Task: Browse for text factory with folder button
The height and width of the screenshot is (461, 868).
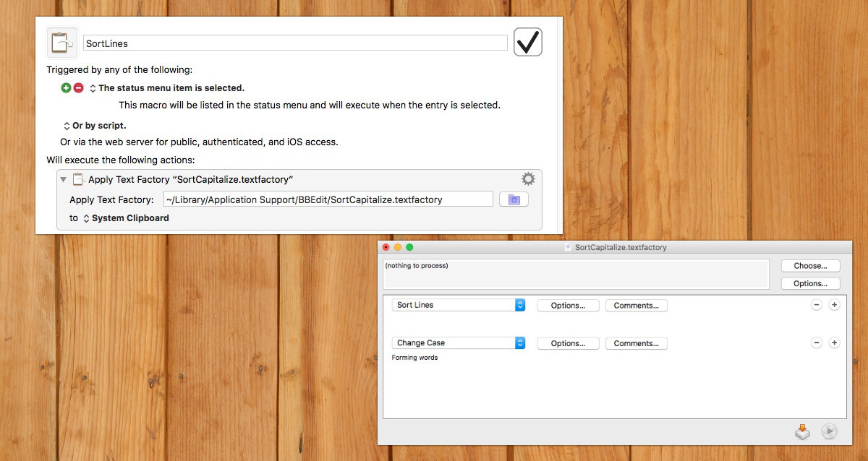Action: click(514, 199)
